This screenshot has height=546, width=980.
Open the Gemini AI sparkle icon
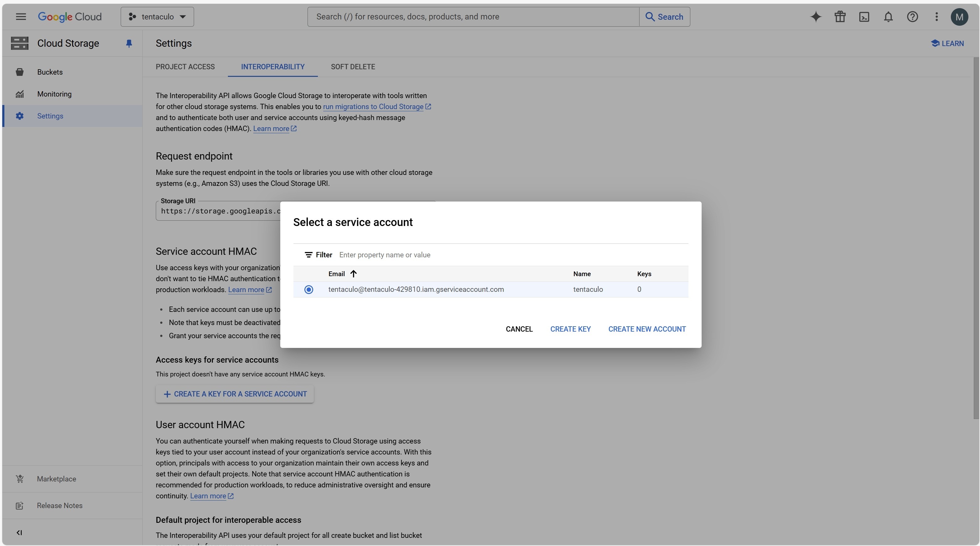(x=816, y=17)
